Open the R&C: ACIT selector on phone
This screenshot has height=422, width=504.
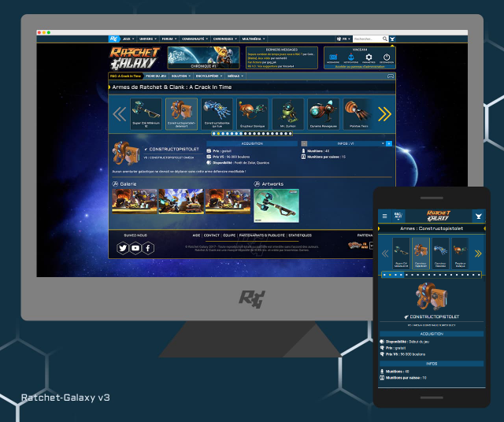398,216
